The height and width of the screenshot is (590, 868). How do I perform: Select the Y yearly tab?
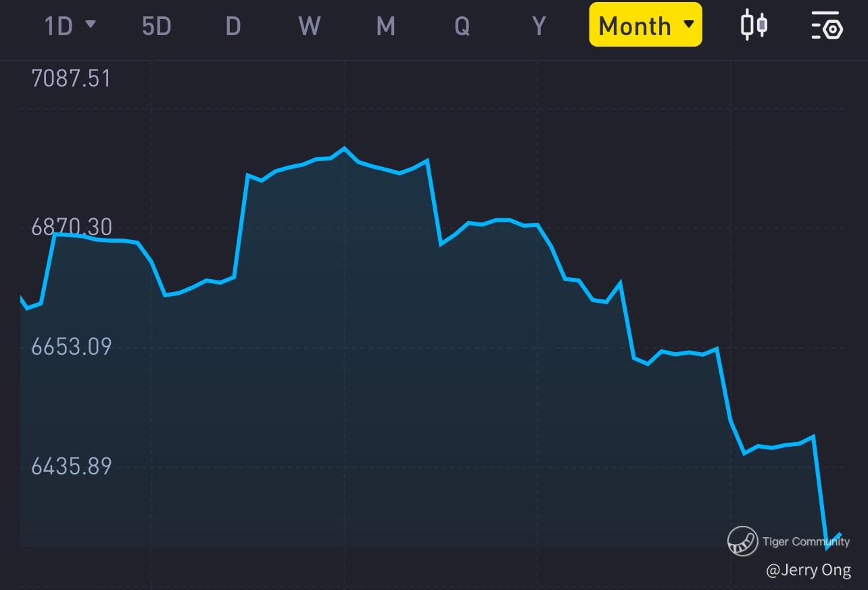539,26
